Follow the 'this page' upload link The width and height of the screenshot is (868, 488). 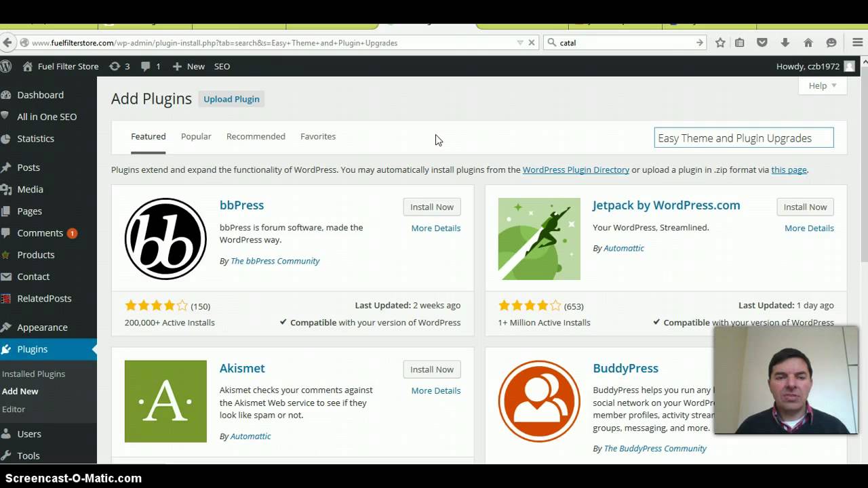tap(789, 169)
